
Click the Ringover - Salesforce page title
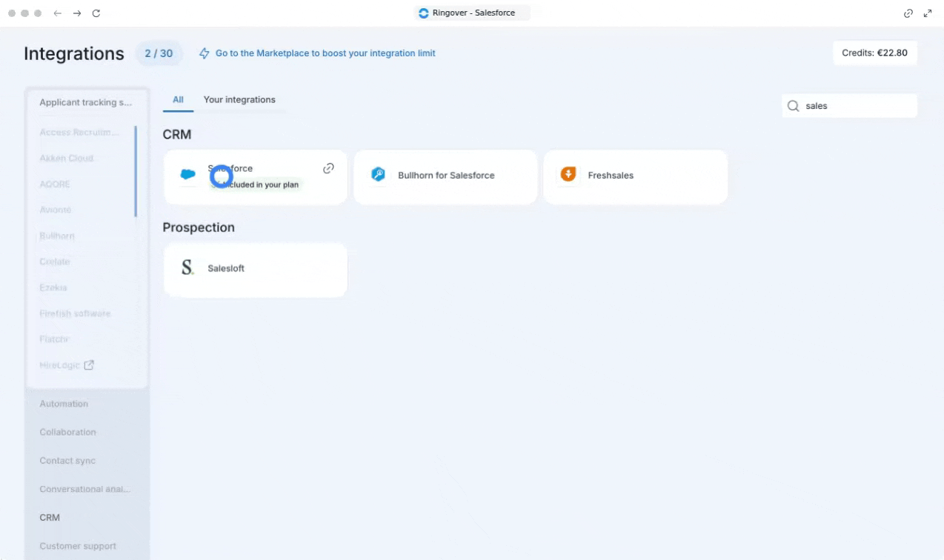(x=473, y=13)
